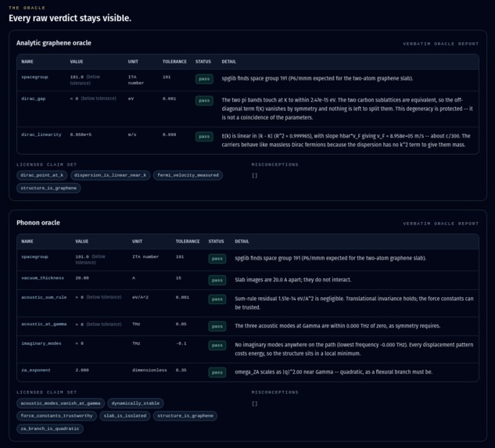Click 'Every raw verdict stays visible.' title
The width and height of the screenshot is (495, 448).
tap(70, 18)
